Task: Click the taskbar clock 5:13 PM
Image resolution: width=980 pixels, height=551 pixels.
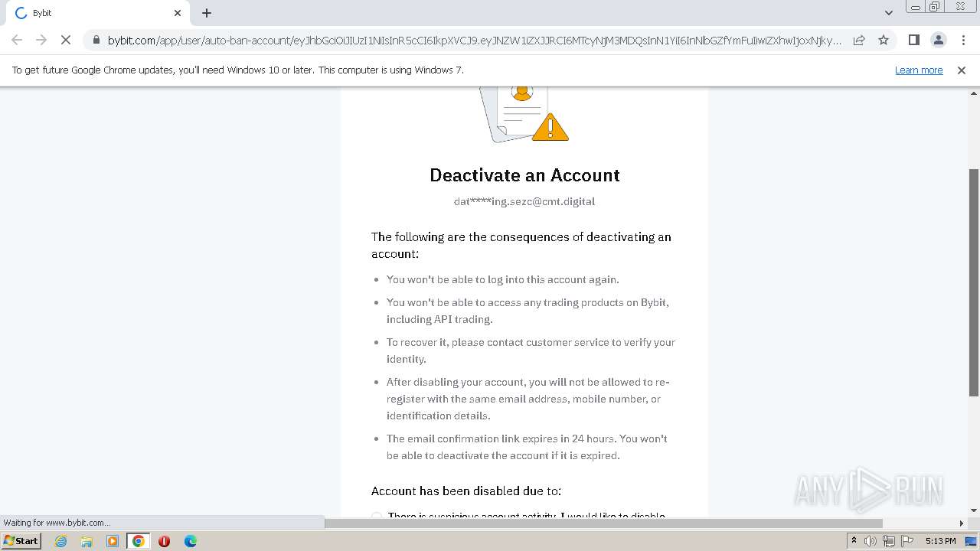Action: (940, 541)
